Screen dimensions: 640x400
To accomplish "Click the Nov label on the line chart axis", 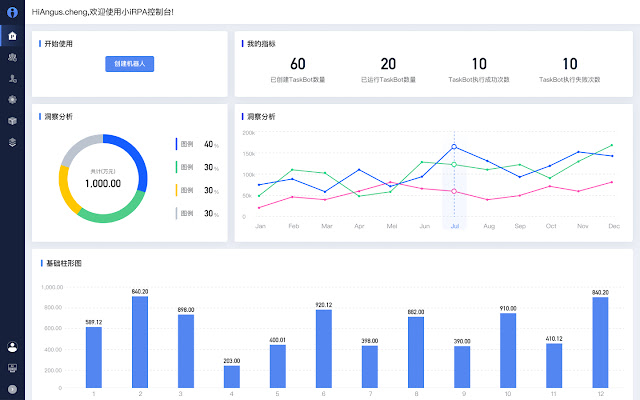I will click(x=583, y=226).
